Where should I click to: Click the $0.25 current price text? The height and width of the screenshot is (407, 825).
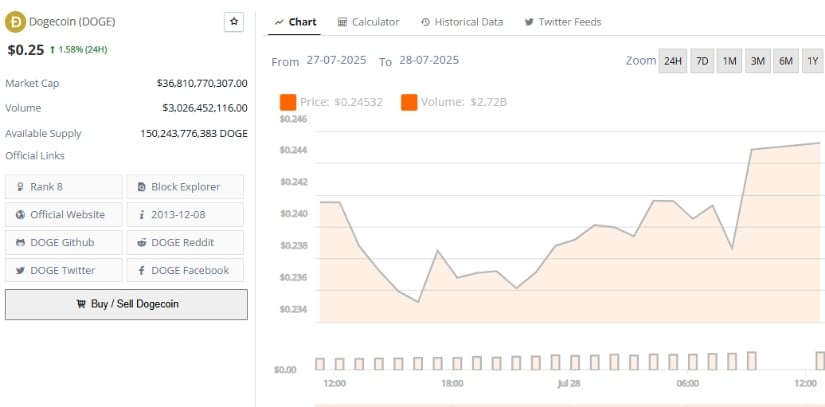26,50
